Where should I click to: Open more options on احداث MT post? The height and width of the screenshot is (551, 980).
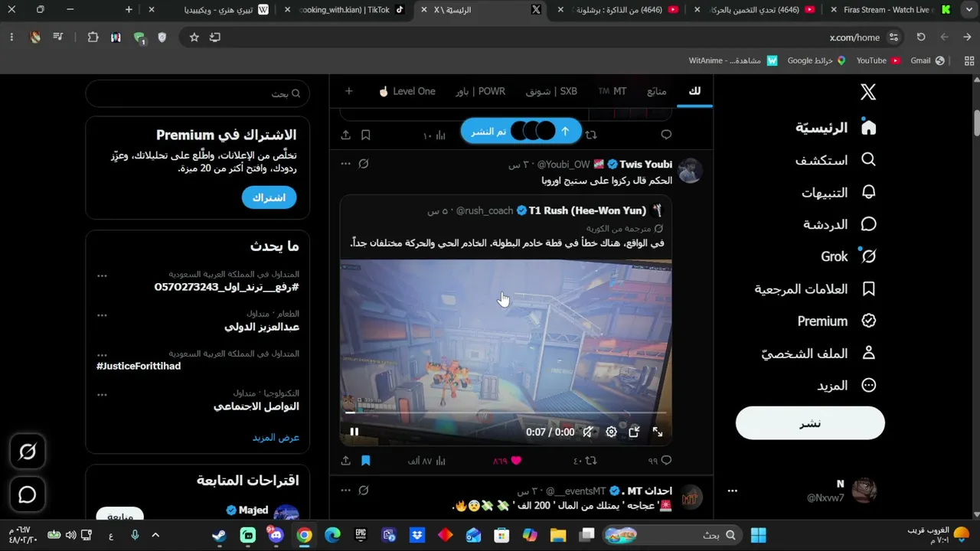[345, 491]
